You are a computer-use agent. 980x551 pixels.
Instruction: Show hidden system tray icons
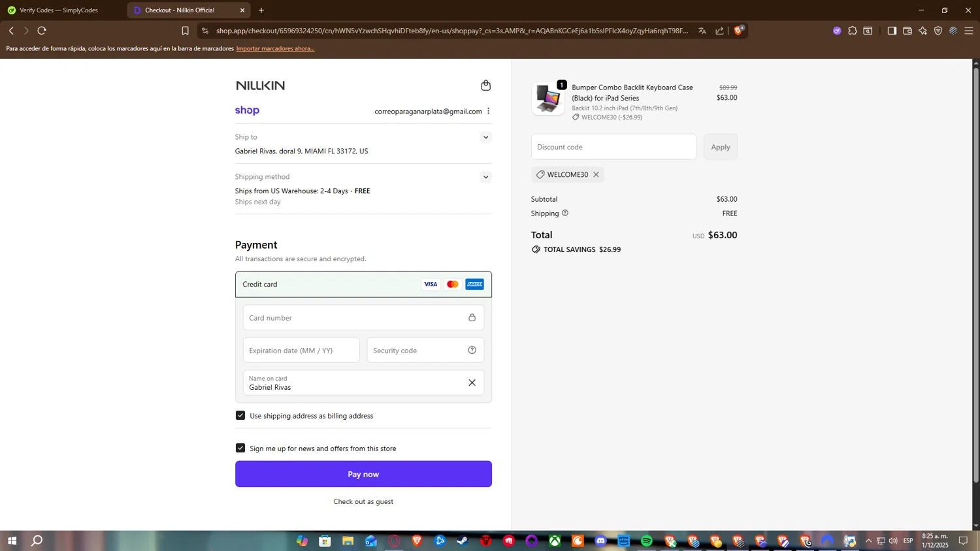pos(868,541)
